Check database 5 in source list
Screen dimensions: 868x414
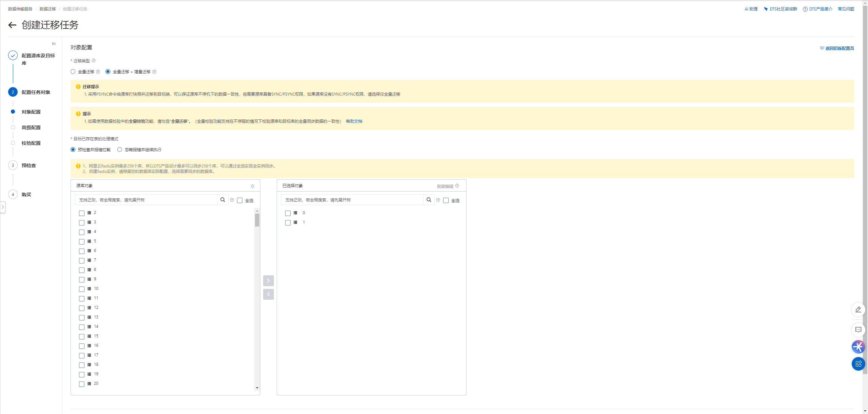[x=82, y=241]
